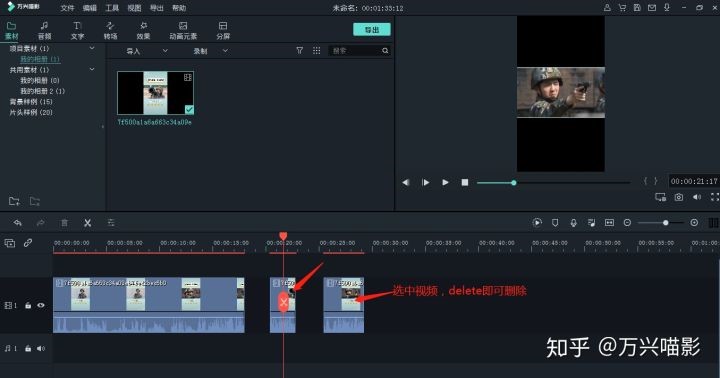The width and height of the screenshot is (720, 378).
Task: Select the imported video thumbnail
Action: click(155, 93)
